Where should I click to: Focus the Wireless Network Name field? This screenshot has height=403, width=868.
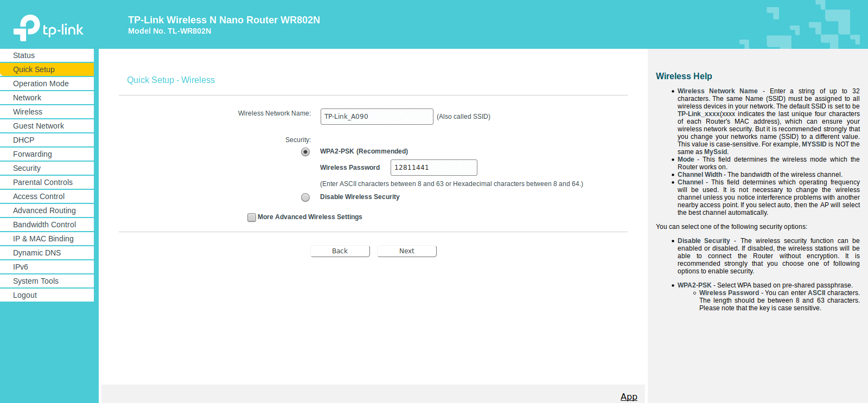(377, 117)
